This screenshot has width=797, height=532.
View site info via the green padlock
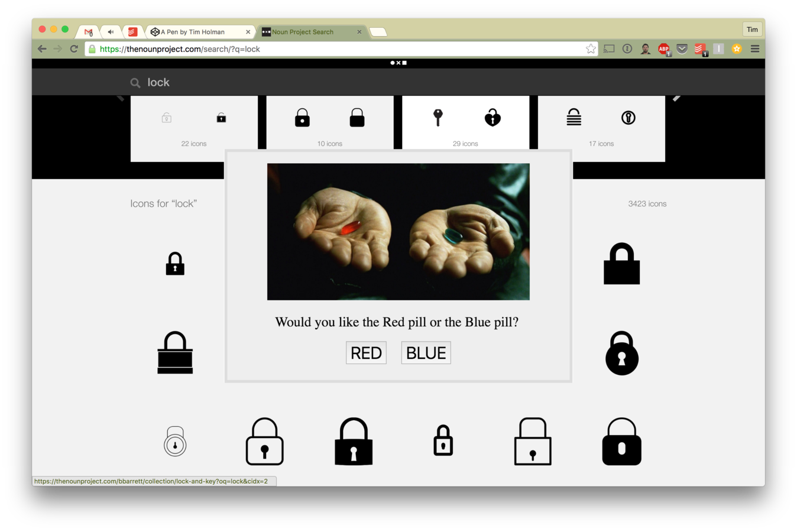click(92, 49)
